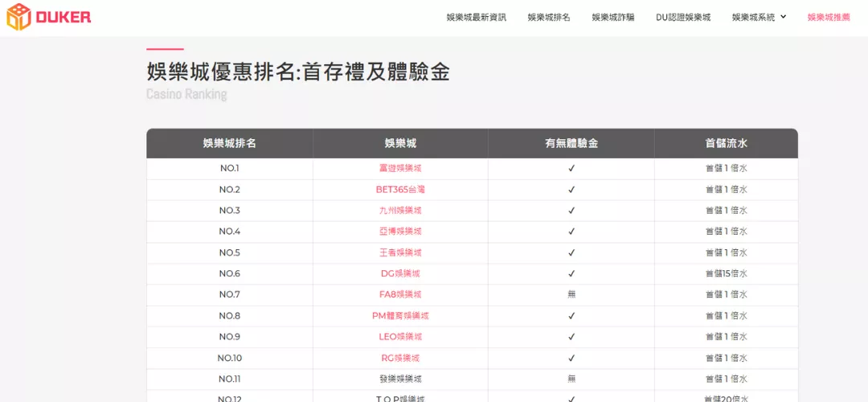Click the checkmark in RG娛樂城 row

(x=571, y=358)
